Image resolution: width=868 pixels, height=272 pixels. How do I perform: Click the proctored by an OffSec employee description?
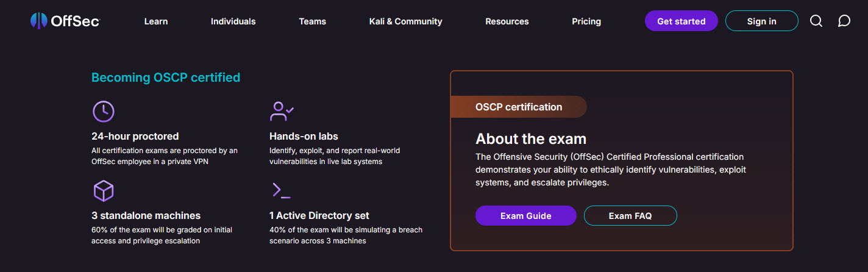(165, 156)
